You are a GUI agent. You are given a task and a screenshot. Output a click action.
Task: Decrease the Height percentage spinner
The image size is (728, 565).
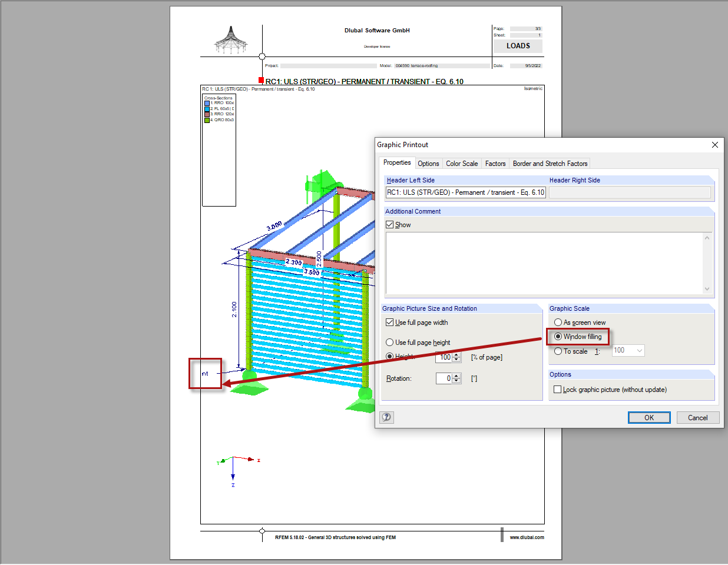(456, 360)
